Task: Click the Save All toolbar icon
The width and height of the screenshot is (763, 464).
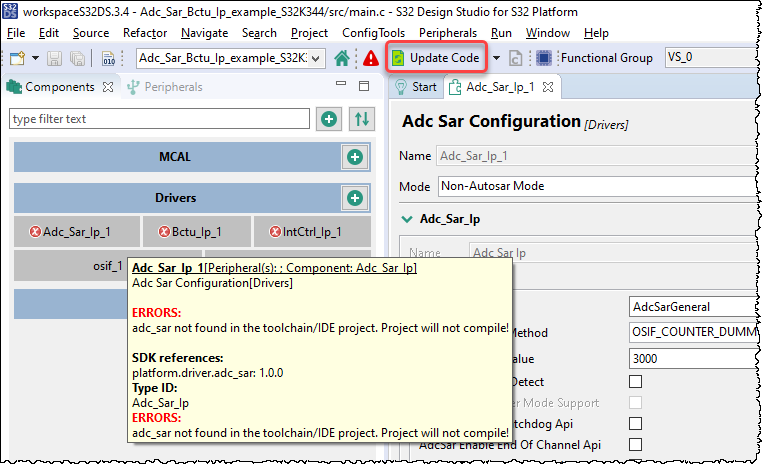Action: [x=77, y=58]
